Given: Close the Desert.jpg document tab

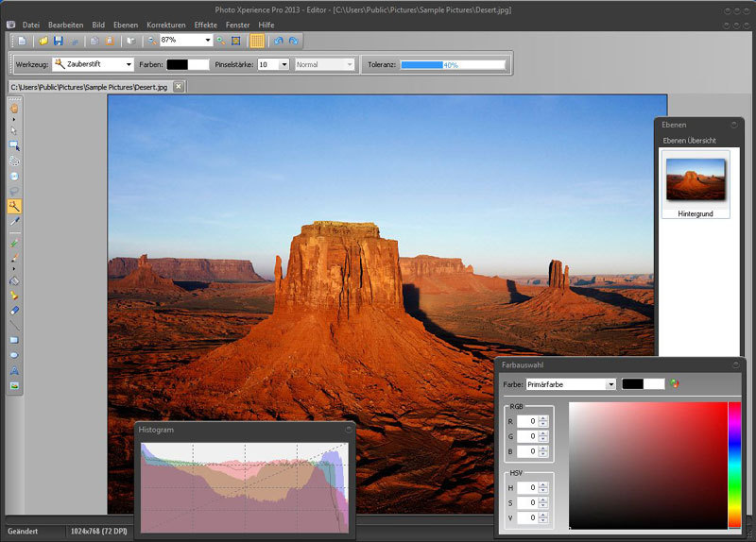Looking at the screenshot, I should (179, 87).
